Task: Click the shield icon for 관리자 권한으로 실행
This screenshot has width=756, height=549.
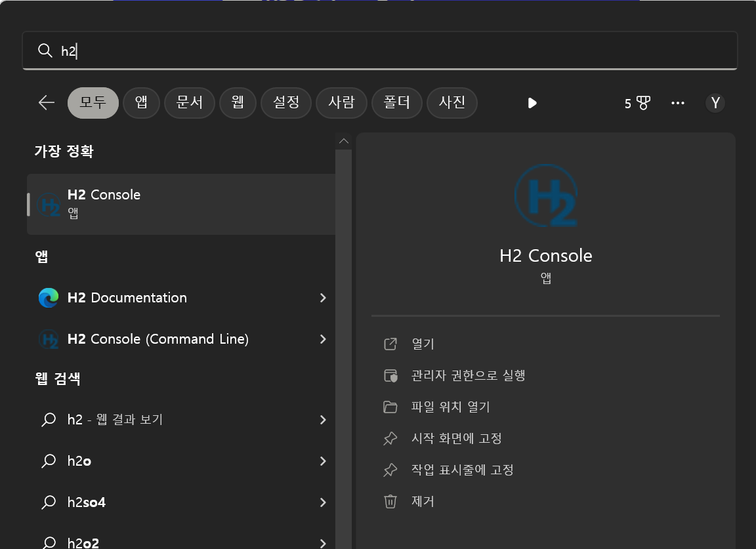Action: (390, 375)
